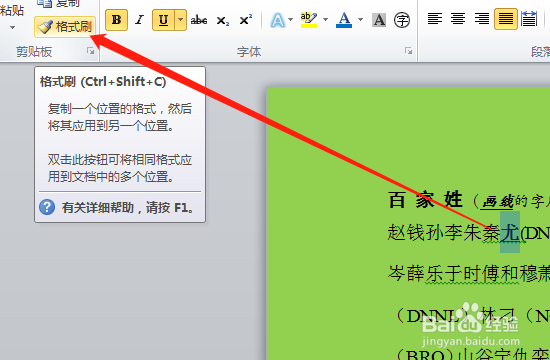Click the Copy button
The image size is (550, 360).
pyautogui.click(x=59, y=4)
